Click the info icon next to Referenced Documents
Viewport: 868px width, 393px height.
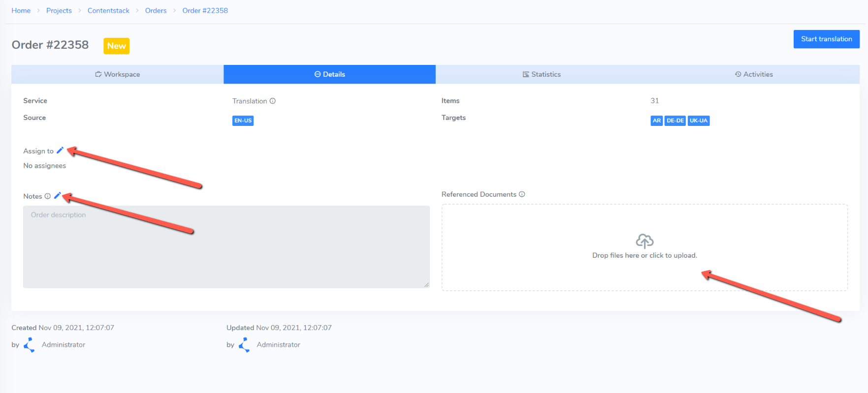click(x=522, y=194)
